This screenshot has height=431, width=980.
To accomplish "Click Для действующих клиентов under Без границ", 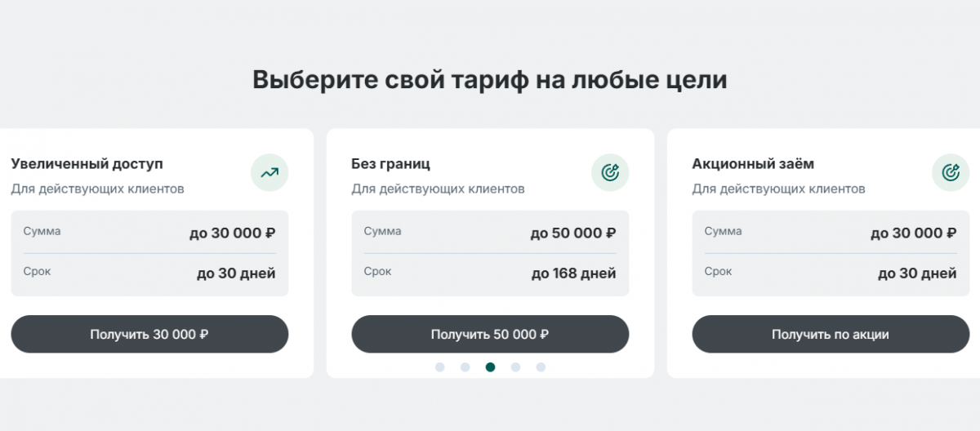I will coord(438,189).
